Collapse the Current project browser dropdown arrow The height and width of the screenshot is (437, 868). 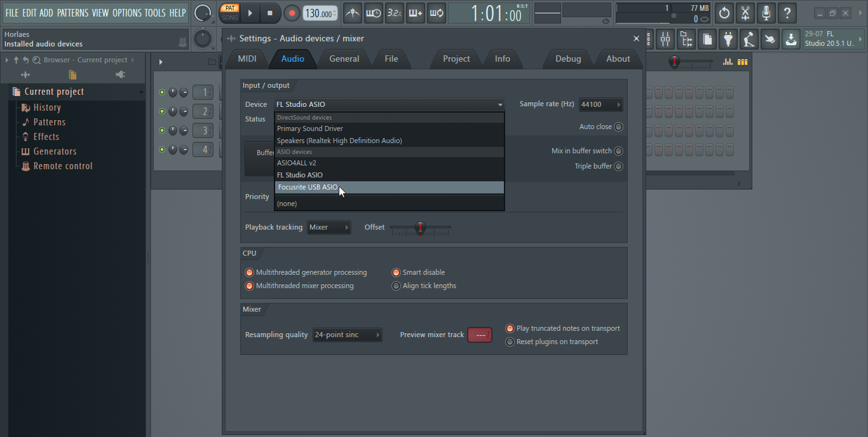pos(141,92)
